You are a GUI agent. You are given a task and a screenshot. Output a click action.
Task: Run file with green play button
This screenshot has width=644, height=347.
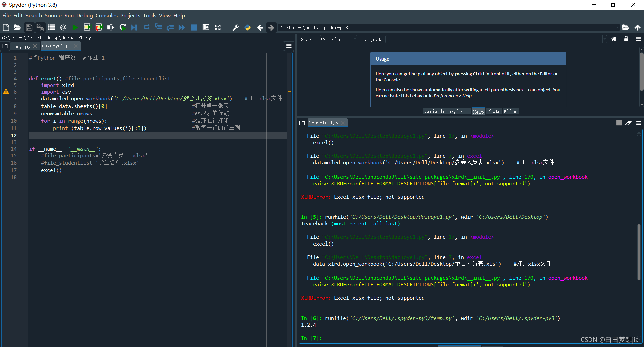point(75,27)
